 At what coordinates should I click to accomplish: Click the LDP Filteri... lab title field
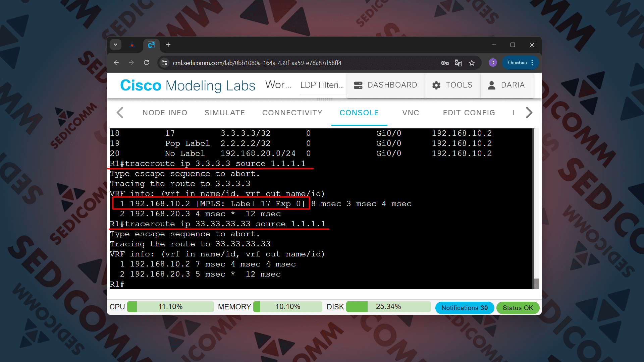pyautogui.click(x=323, y=85)
